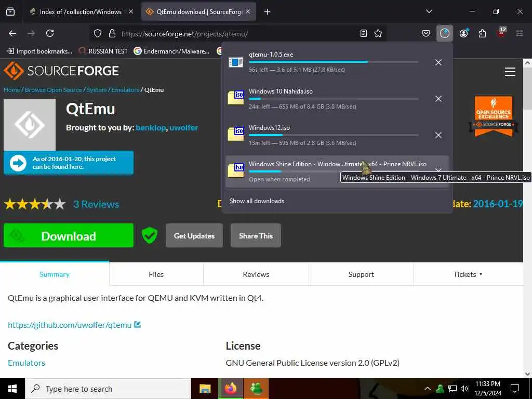Open the Firefox account icon
The height and width of the screenshot is (399, 532).
tap(463, 33)
